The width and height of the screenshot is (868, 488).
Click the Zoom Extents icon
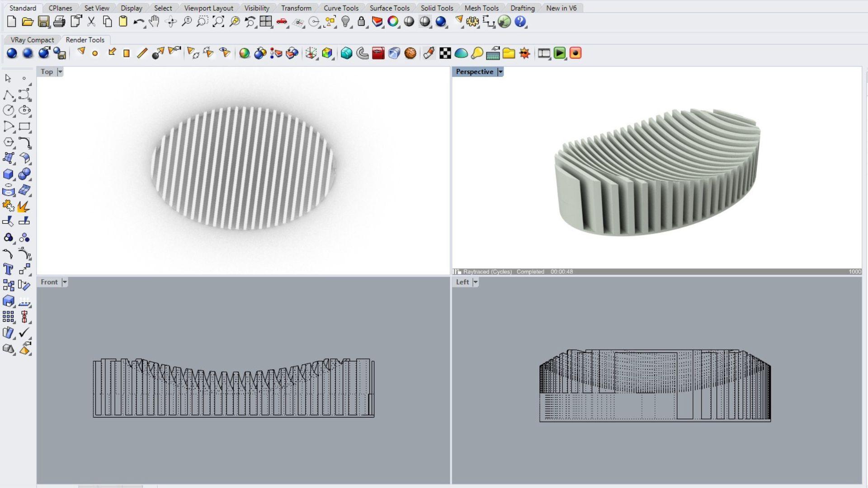pos(218,22)
